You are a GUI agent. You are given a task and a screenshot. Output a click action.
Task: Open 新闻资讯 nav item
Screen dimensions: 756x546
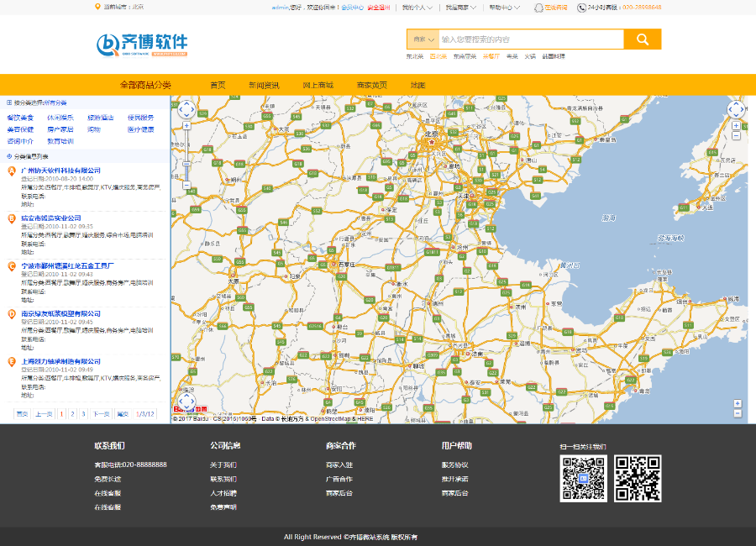265,85
